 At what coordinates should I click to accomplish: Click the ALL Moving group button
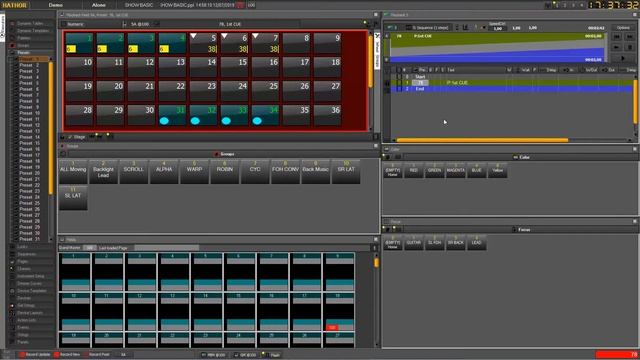(73, 171)
